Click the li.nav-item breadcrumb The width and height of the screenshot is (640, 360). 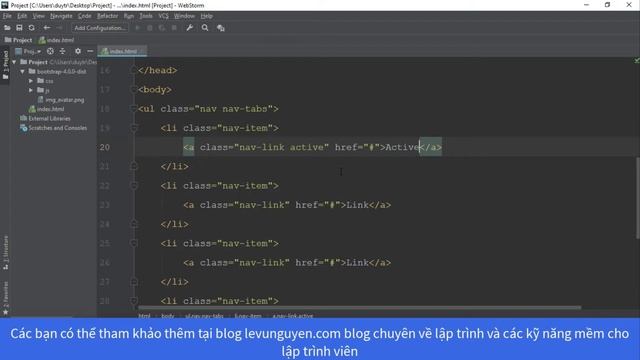[x=248, y=316]
